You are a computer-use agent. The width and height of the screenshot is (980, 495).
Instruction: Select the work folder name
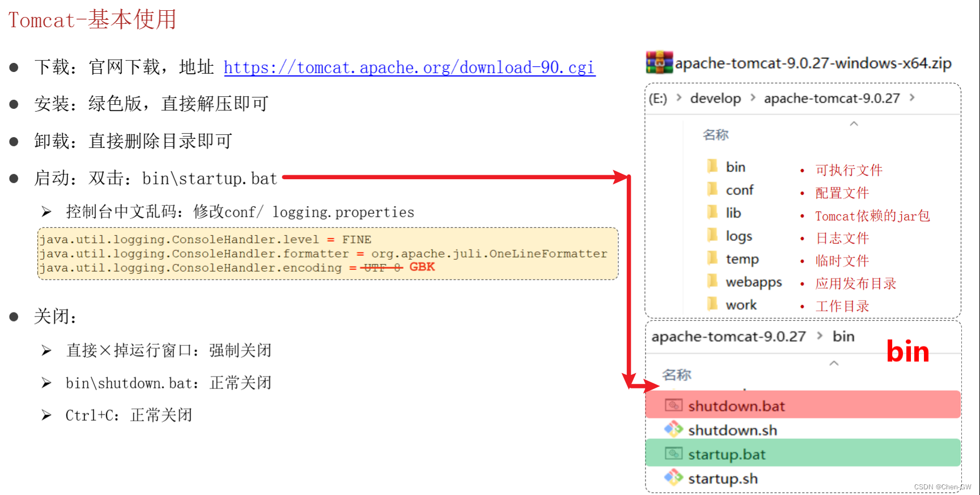(x=741, y=305)
